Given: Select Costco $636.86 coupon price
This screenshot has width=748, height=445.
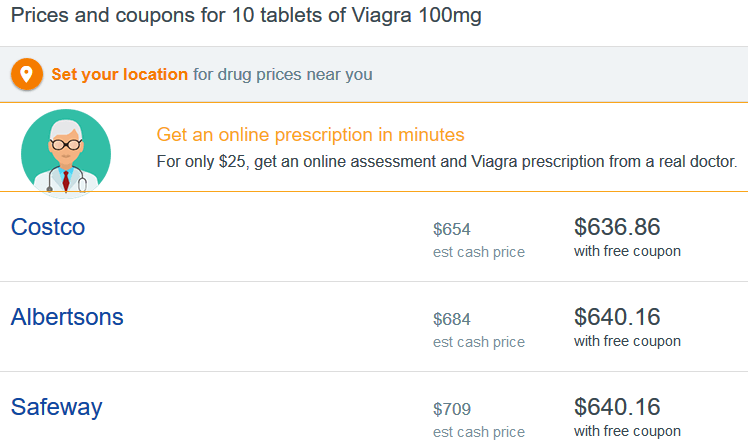Looking at the screenshot, I should click(x=617, y=227).
